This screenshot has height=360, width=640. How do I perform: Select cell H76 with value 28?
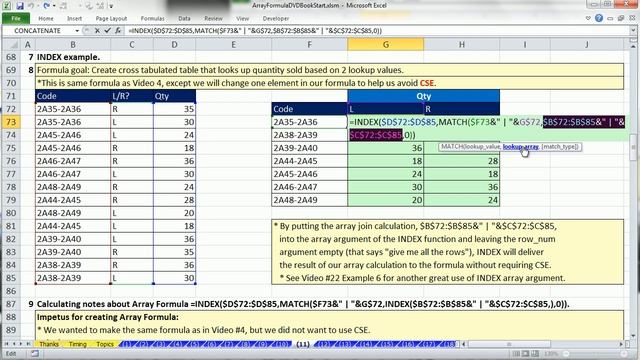pos(462,161)
